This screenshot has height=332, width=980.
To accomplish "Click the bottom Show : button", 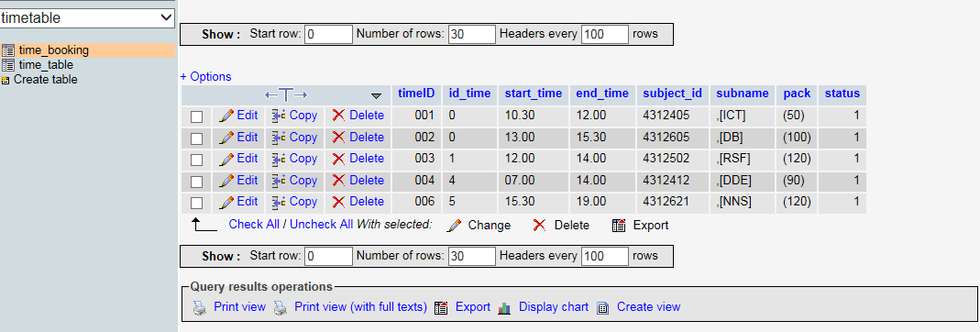I will [221, 257].
